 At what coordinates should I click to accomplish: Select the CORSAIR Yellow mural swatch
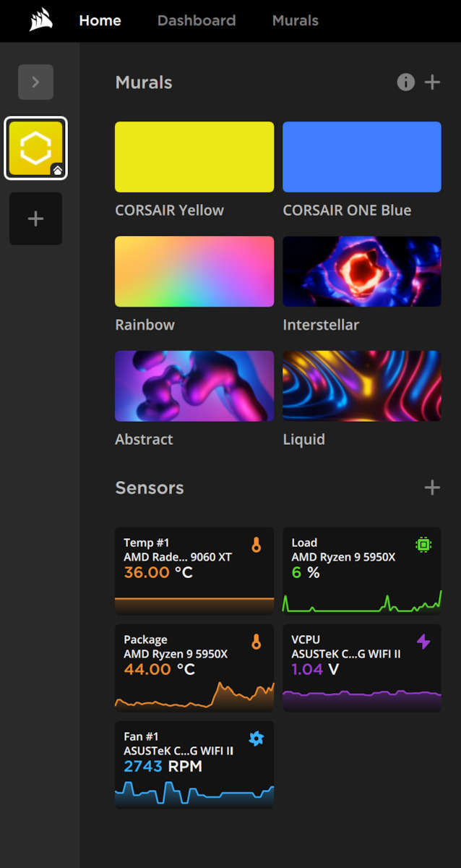[x=194, y=157]
